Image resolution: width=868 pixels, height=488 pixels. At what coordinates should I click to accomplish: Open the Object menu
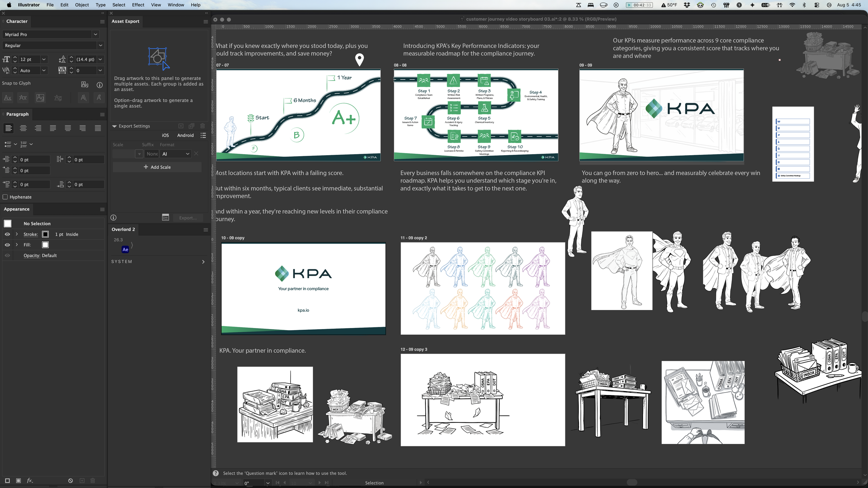[82, 5]
